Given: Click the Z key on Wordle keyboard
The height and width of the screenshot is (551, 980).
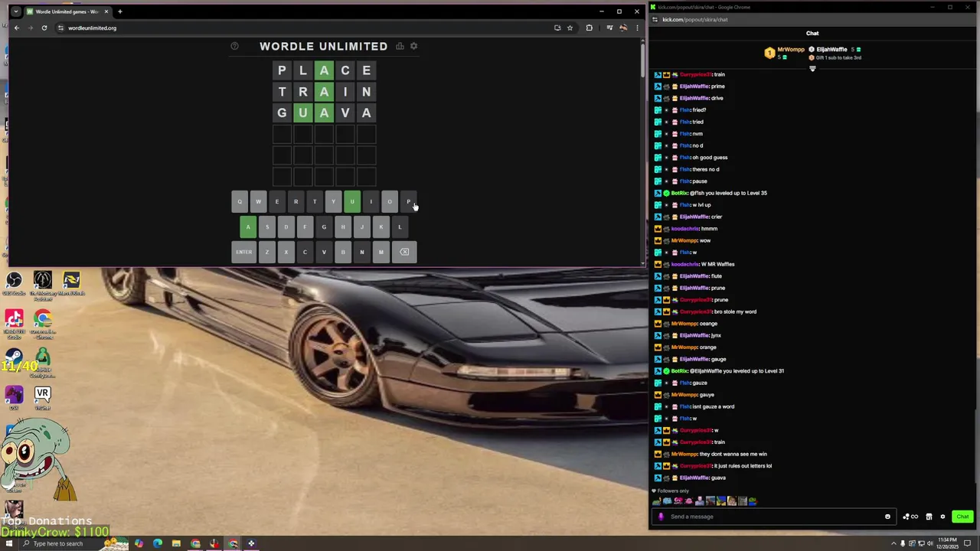Looking at the screenshot, I should (x=267, y=252).
